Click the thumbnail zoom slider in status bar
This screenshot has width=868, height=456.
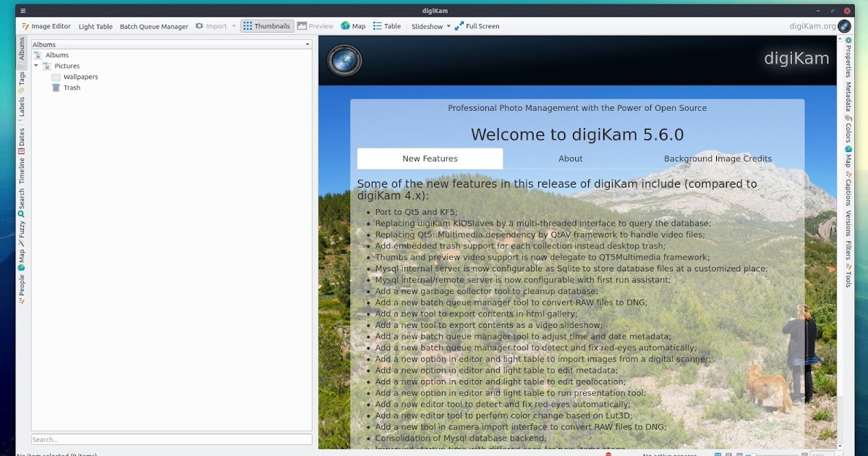tap(774, 454)
